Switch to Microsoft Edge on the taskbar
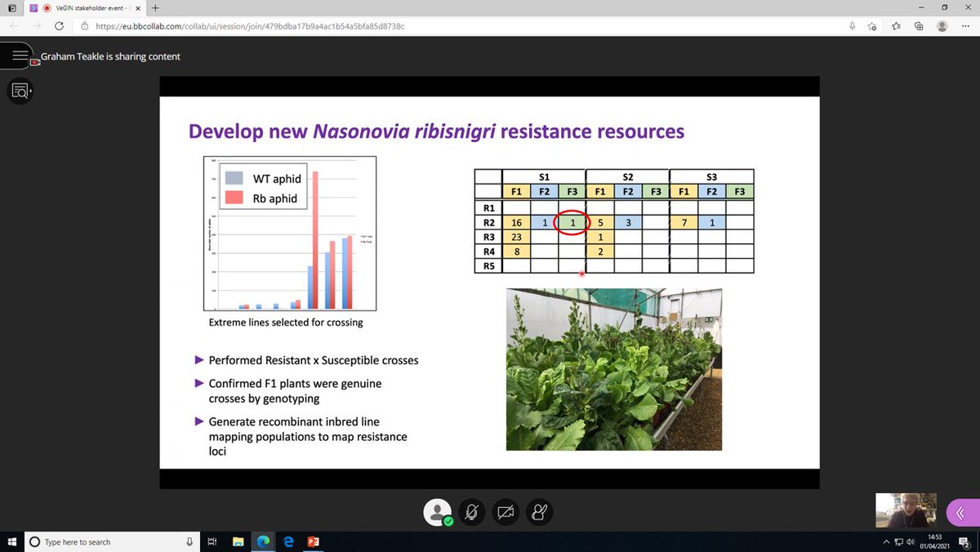The width and height of the screenshot is (980, 552). click(263, 541)
